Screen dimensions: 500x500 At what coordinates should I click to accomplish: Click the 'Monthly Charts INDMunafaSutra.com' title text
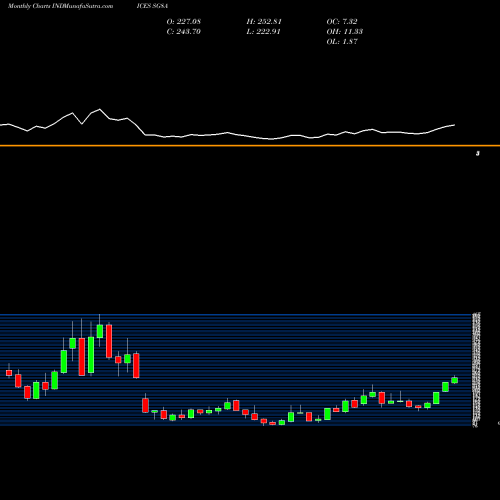pos(60,6)
